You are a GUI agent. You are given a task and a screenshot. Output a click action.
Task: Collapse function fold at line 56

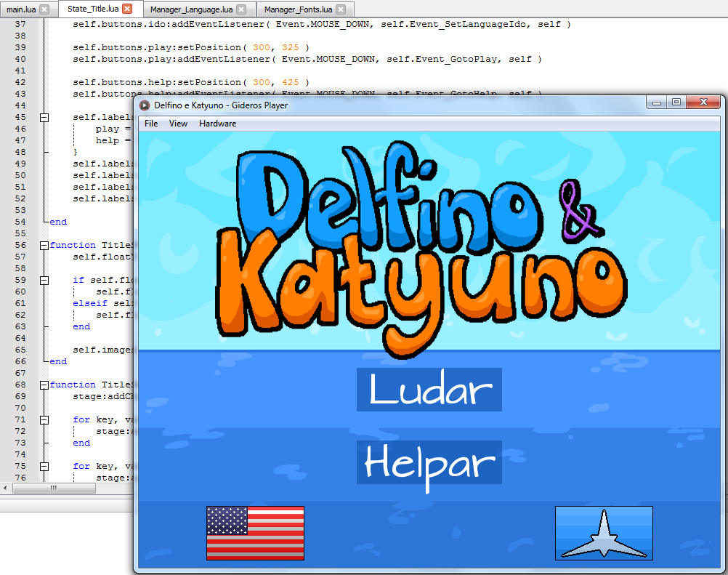[x=44, y=245]
